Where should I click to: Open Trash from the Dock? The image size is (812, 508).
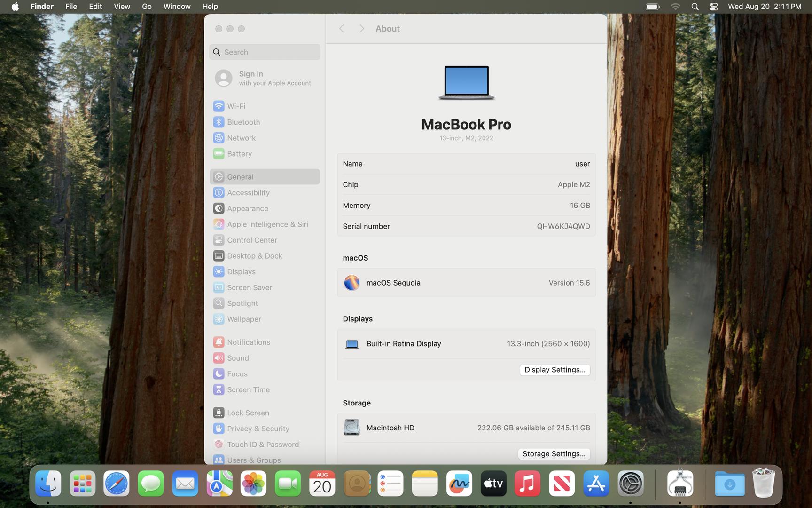[764, 483]
